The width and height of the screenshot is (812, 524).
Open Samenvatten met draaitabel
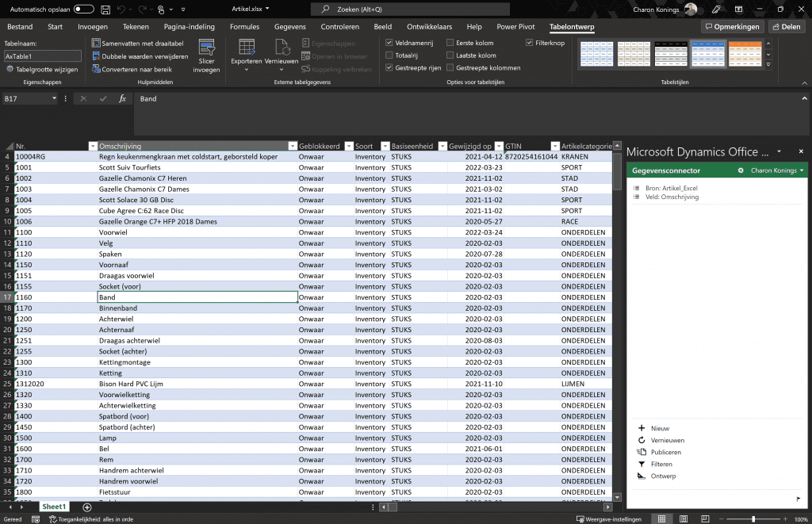click(137, 44)
